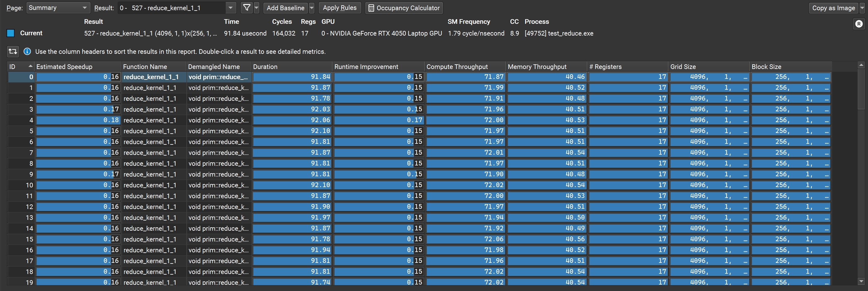Click runtime improvement 0.17 in row 4
This screenshot has width=868, height=291.
(378, 120)
